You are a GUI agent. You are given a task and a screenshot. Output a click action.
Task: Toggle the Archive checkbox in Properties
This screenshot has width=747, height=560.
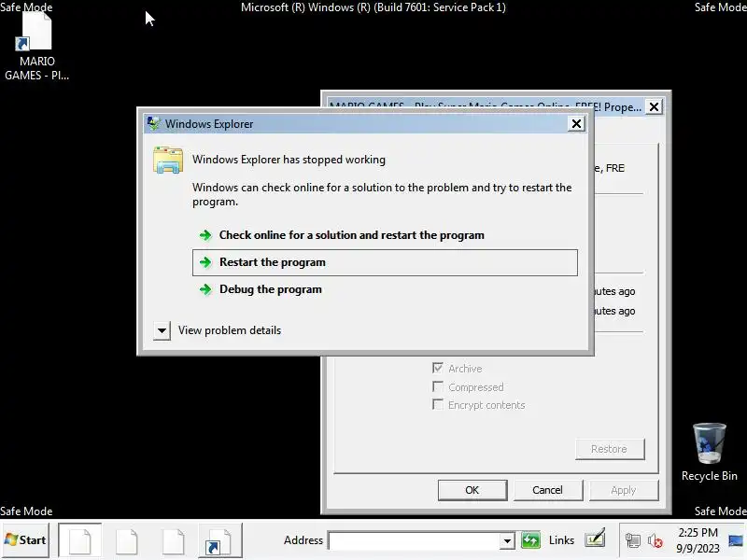pos(438,368)
